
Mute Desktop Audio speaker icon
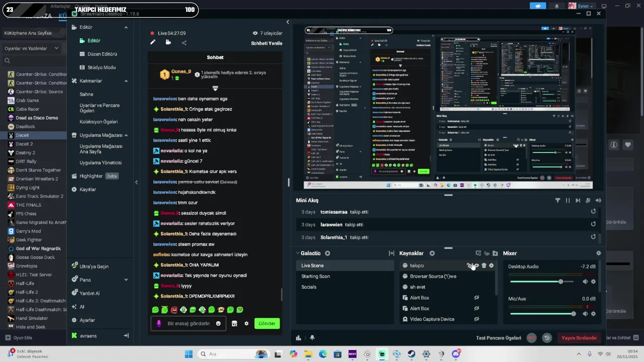(x=585, y=282)
